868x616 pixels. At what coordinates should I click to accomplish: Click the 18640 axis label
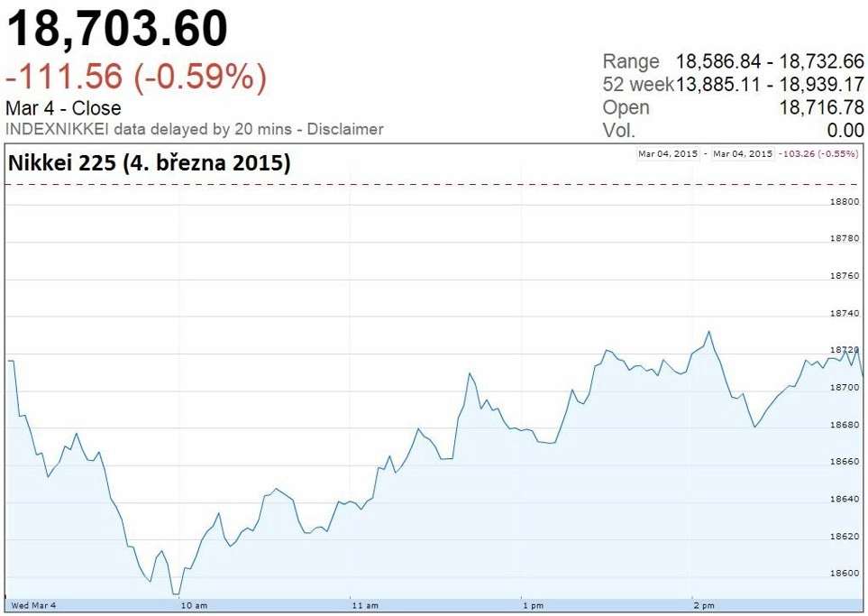click(845, 499)
